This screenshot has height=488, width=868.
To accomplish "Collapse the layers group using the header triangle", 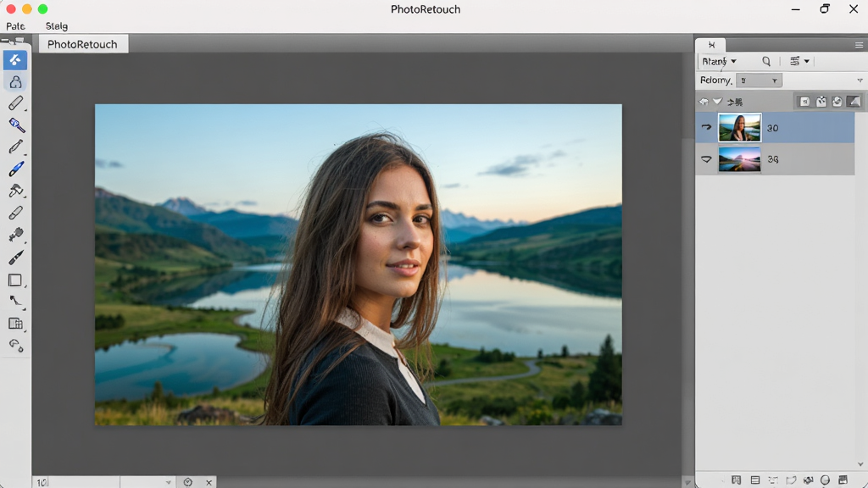I will pos(717,102).
